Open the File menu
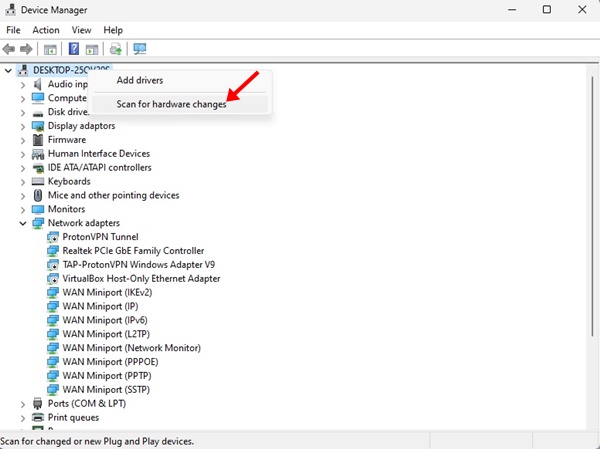Screen dimensions: 600x449 click(13, 30)
